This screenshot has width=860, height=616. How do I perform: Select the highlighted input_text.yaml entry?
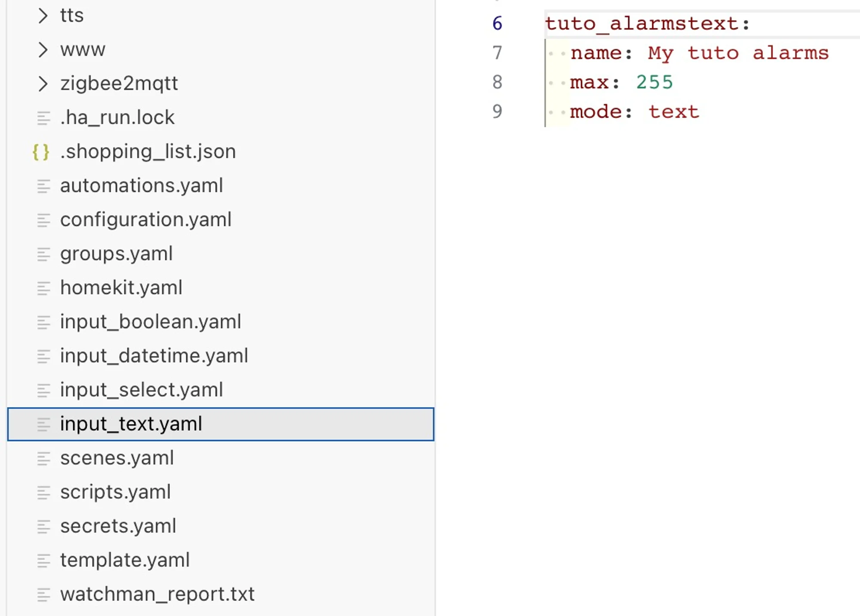pyautogui.click(x=131, y=424)
